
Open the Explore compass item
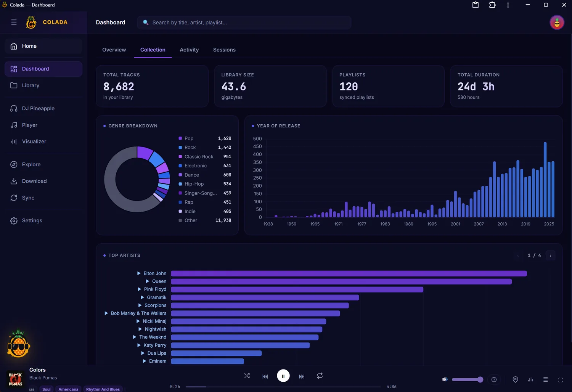point(43,164)
